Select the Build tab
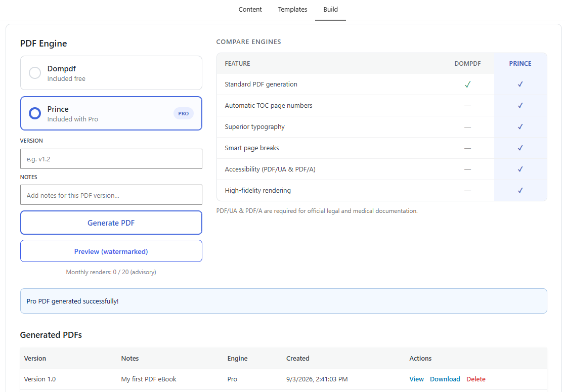The width and height of the screenshot is (565, 392). [330, 10]
